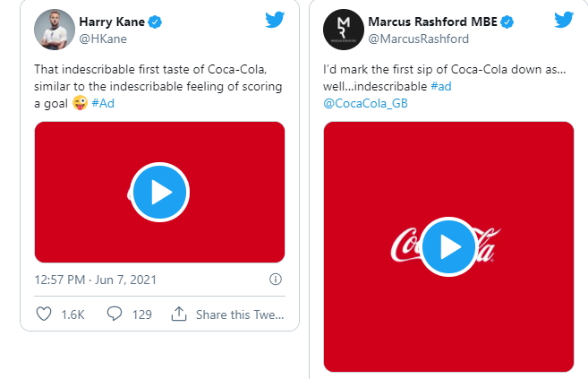Screen dimensions: 588x379
Task: Click the 12:57 PM Jun 7, 2021 timestamp
Action: (95, 280)
